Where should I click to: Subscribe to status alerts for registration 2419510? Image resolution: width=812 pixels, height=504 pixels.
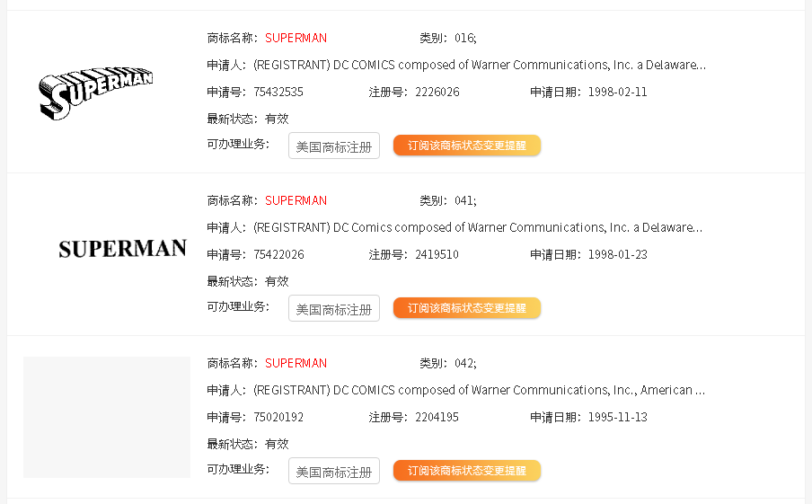(x=467, y=308)
